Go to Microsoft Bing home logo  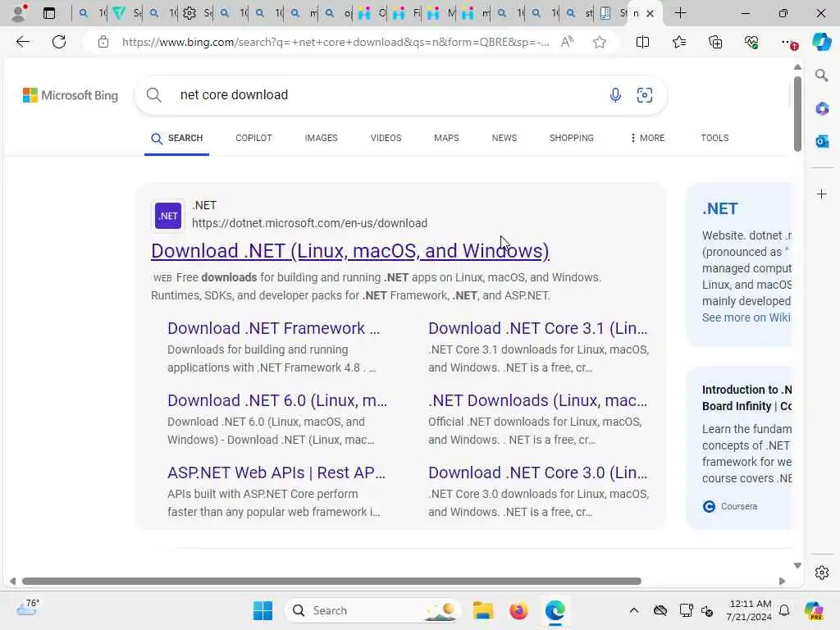pos(71,95)
